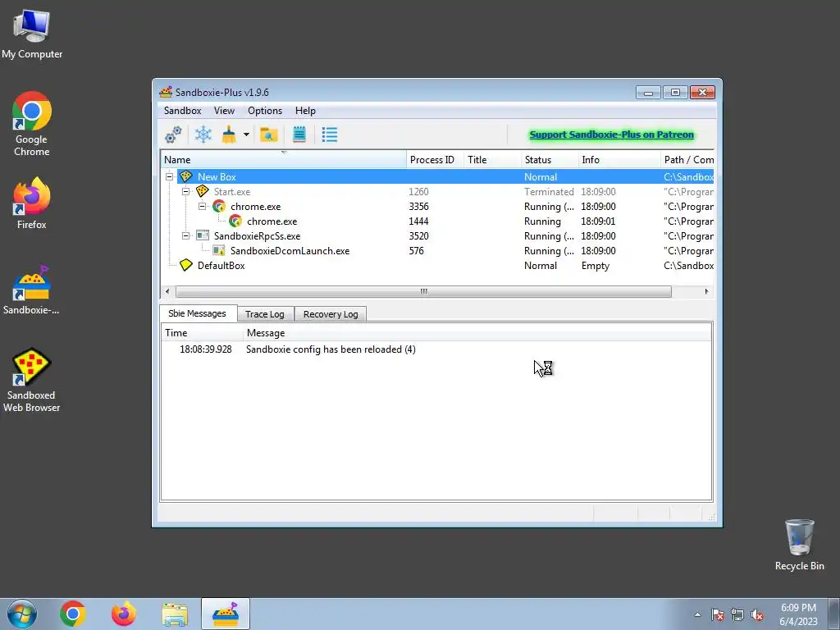The image size is (840, 630).
Task: Click the Terminated status of Start.exe
Action: coord(549,192)
